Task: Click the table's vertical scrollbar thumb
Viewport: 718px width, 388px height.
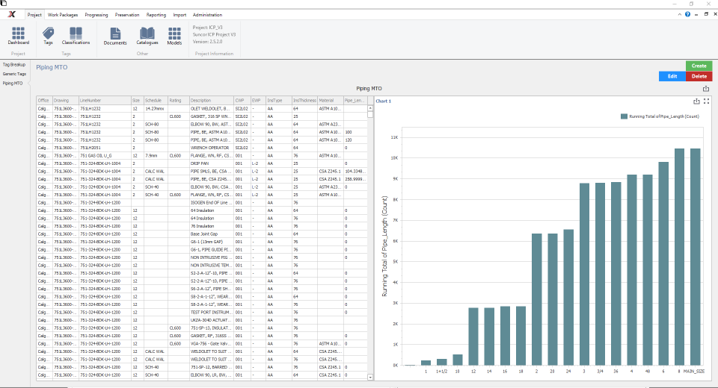Action: pos(370,115)
